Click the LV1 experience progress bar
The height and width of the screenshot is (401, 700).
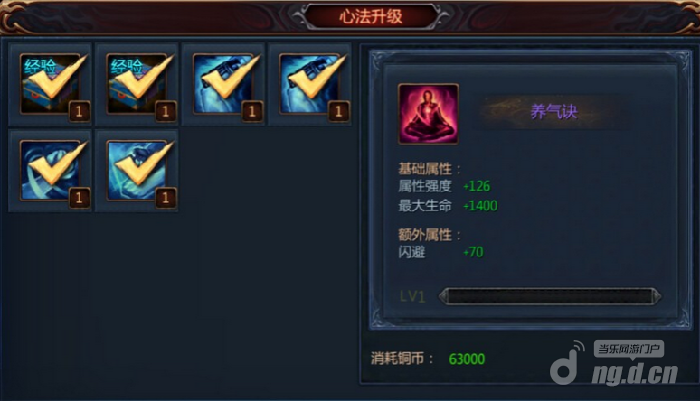550,297
